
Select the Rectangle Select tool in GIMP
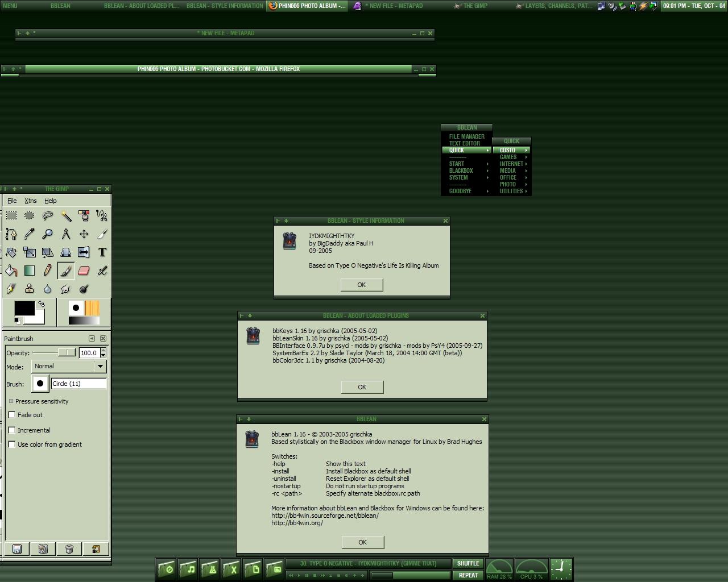pyautogui.click(x=11, y=215)
